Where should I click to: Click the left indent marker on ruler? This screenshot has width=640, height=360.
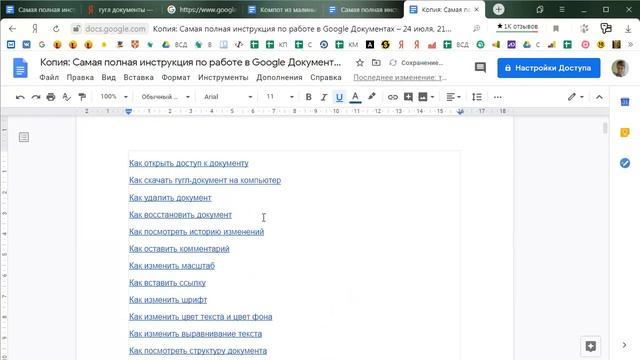pos(129,111)
